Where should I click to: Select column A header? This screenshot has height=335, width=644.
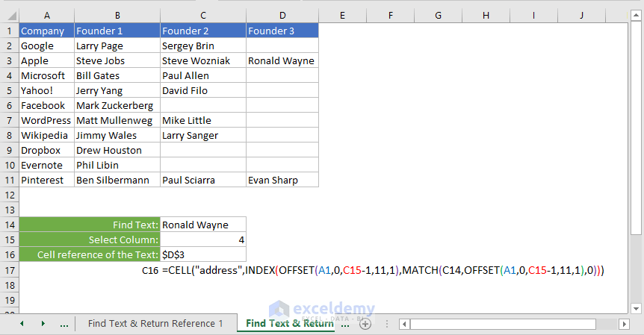pos(47,16)
